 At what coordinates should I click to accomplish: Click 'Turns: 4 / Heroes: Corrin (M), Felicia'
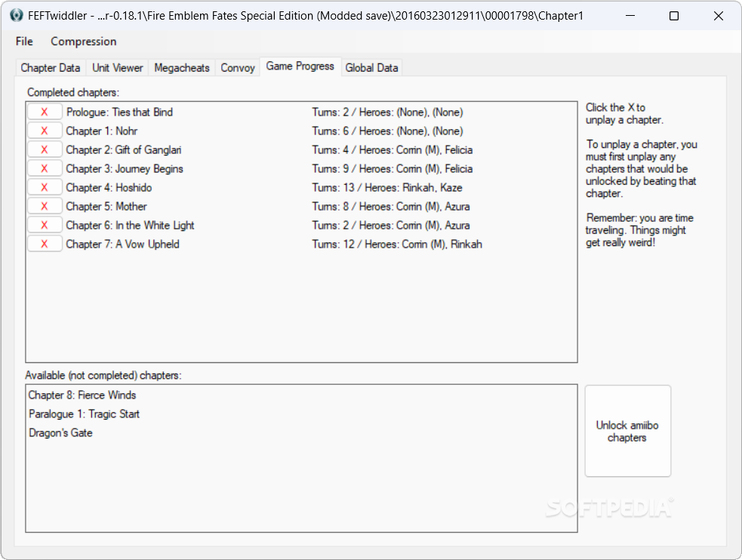point(393,150)
